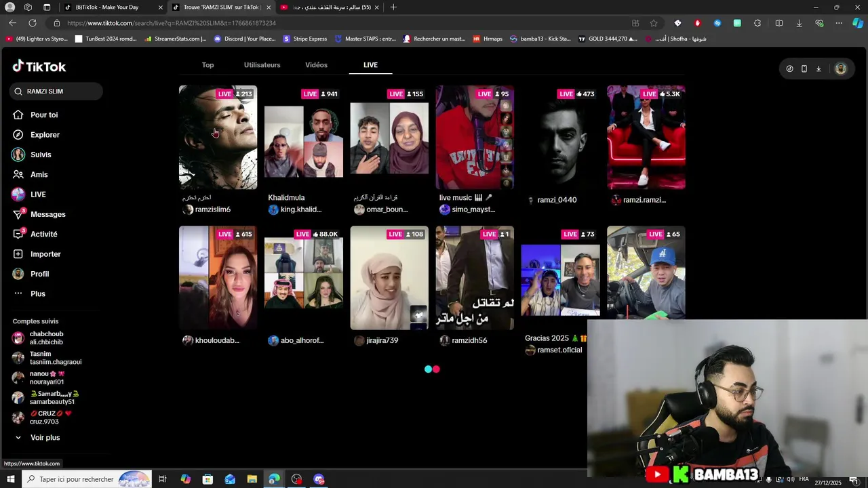The width and height of the screenshot is (868, 488).
Task: Close the Trouve 'RAMZI SLIM' tab
Action: 269,7
